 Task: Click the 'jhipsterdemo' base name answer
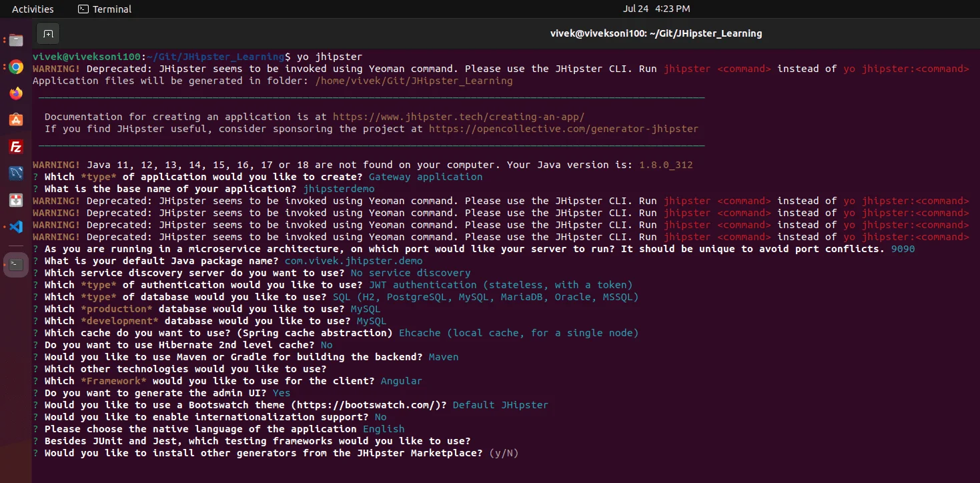[339, 189]
